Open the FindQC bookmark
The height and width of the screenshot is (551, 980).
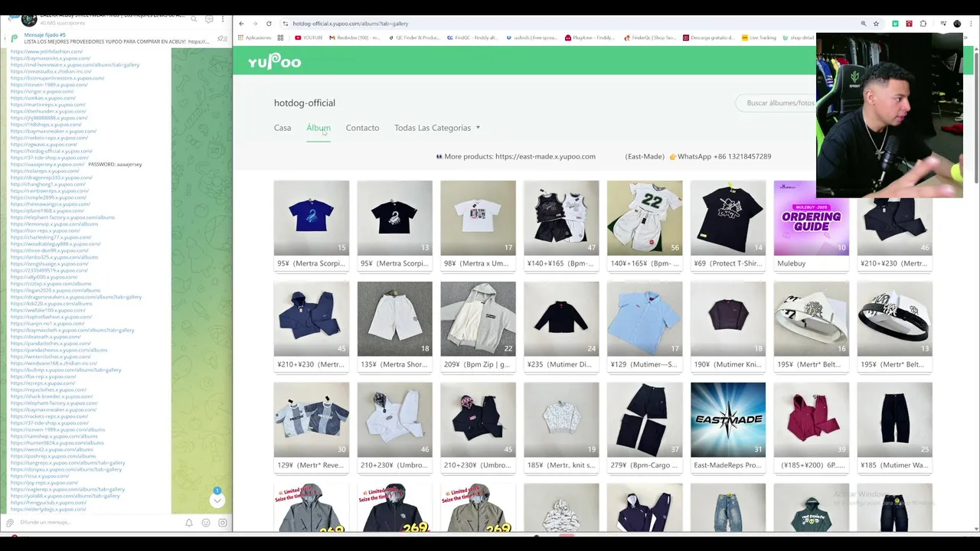471,37
